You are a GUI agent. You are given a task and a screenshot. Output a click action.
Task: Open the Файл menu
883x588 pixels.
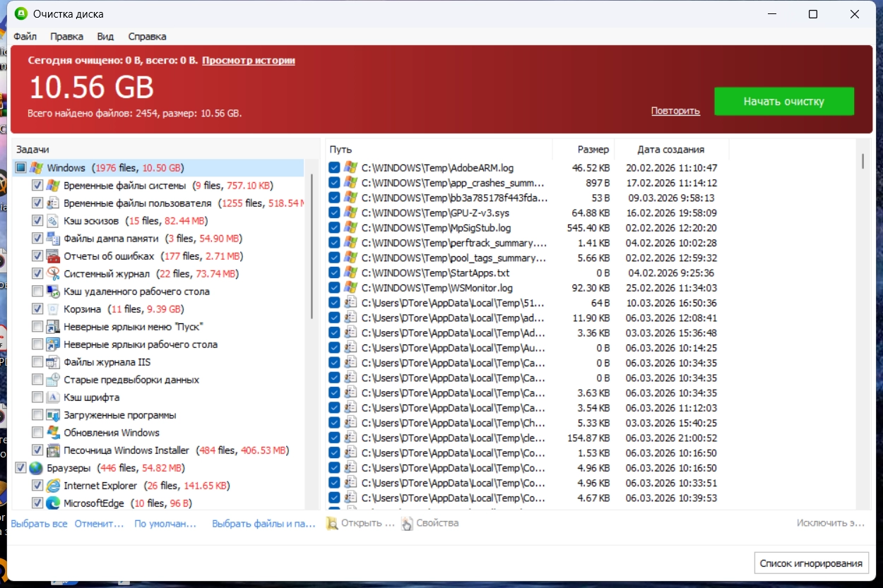tap(25, 36)
